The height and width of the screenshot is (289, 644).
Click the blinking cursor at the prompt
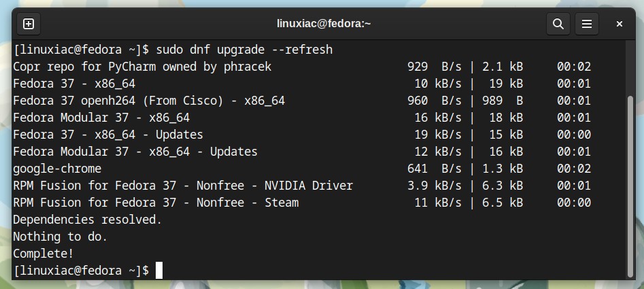[x=159, y=271]
